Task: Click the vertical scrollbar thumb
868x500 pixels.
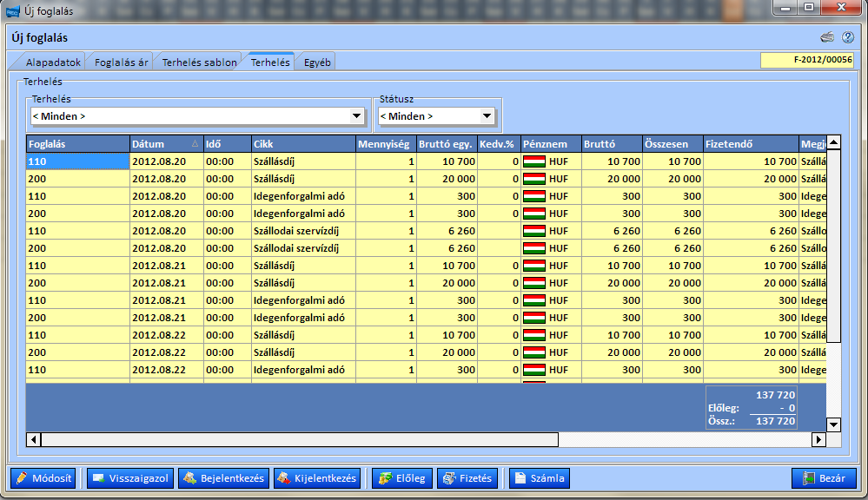Action: point(833,247)
